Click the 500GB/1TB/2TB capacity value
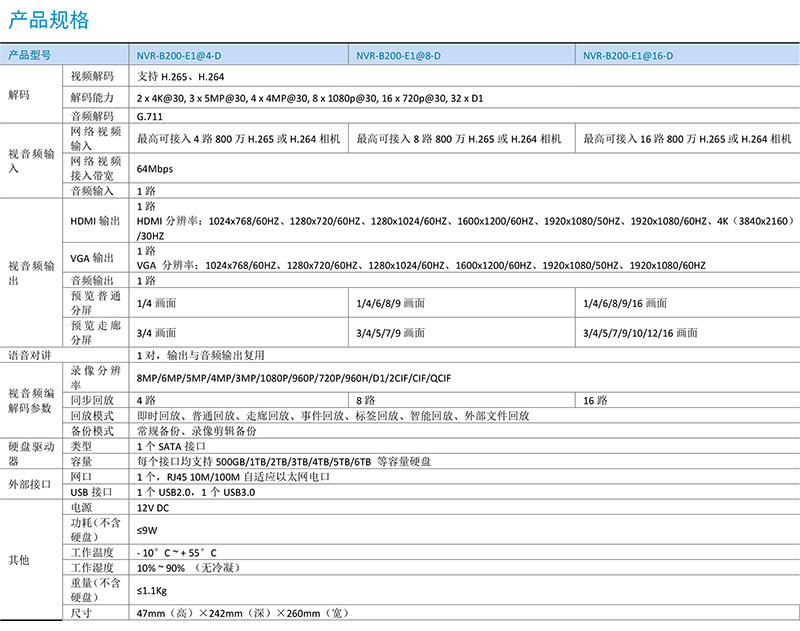Image resolution: width=800 pixels, height=631 pixels. [284, 461]
